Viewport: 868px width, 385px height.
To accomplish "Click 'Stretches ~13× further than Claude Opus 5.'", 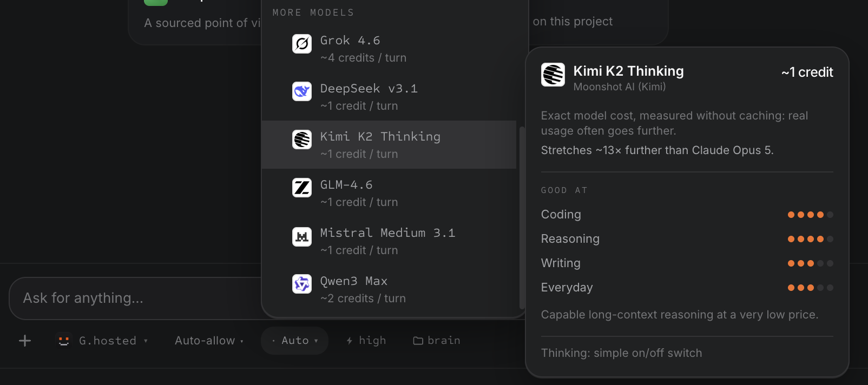I will point(657,150).
